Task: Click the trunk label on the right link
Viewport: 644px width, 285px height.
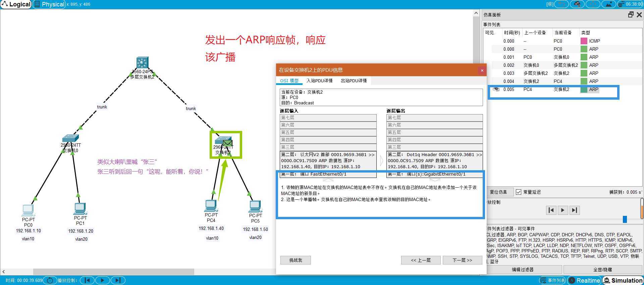Action: 191,108
